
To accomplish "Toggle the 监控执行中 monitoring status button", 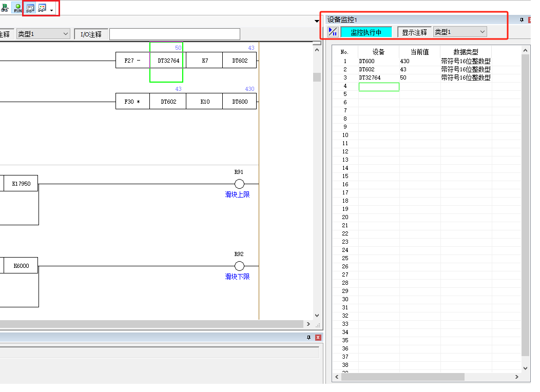I will tap(366, 32).
